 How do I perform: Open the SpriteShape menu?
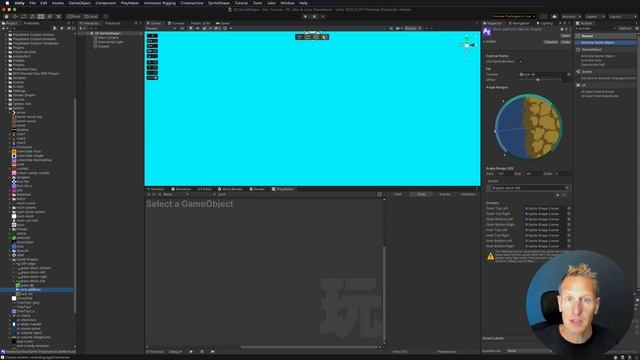219,3
